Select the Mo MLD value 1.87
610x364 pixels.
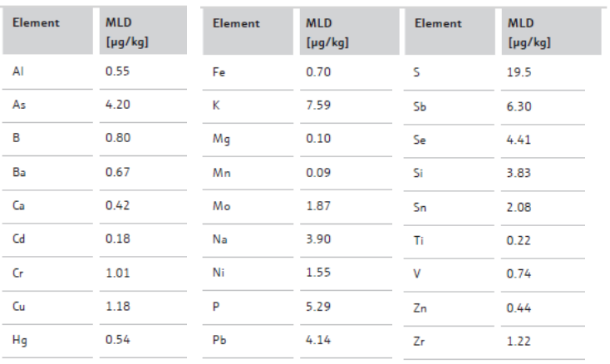pos(318,206)
